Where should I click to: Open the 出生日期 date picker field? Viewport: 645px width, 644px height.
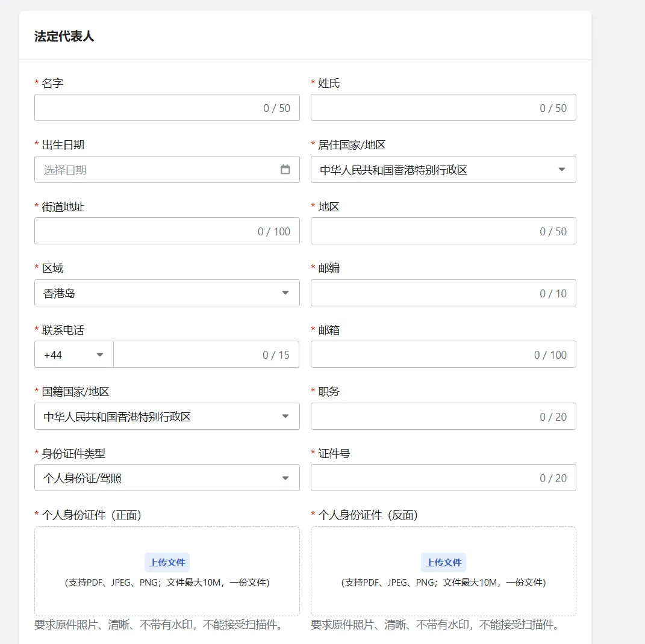pyautogui.click(x=157, y=170)
